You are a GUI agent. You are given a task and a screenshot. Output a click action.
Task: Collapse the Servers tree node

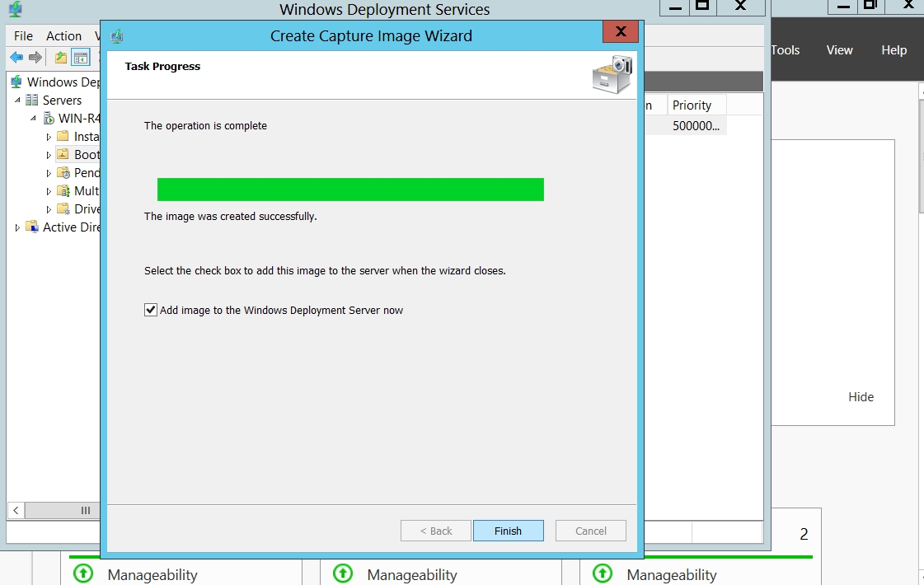[17, 101]
